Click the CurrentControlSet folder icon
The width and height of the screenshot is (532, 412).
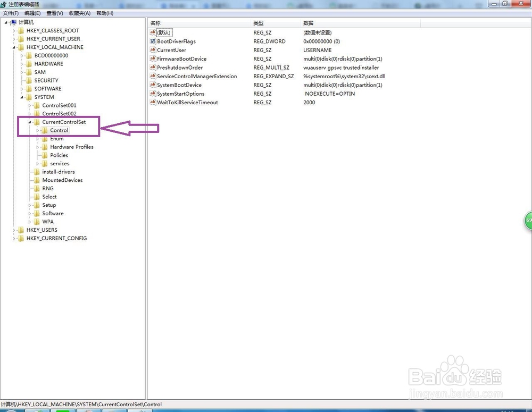click(37, 122)
